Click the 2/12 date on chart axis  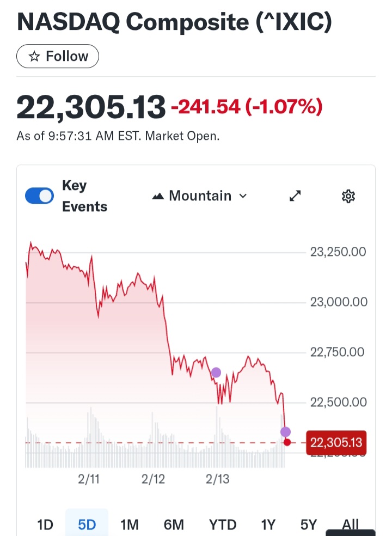[153, 479]
